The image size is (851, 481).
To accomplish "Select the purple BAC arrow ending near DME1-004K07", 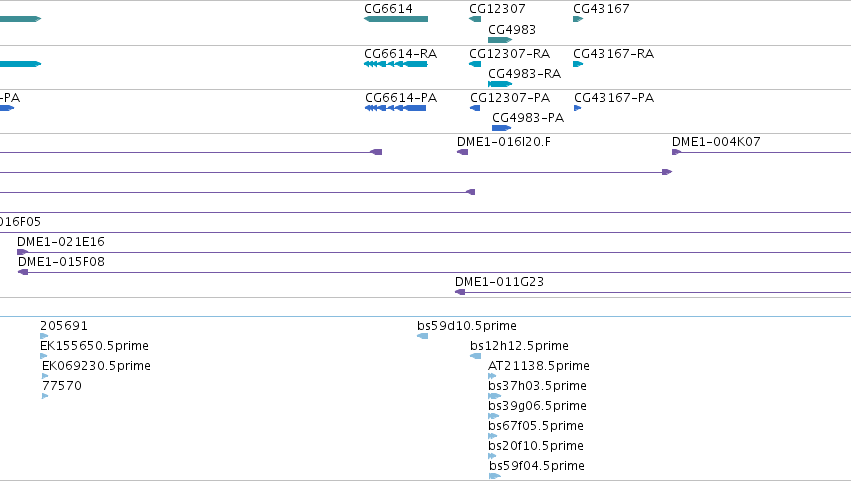I will [667, 172].
